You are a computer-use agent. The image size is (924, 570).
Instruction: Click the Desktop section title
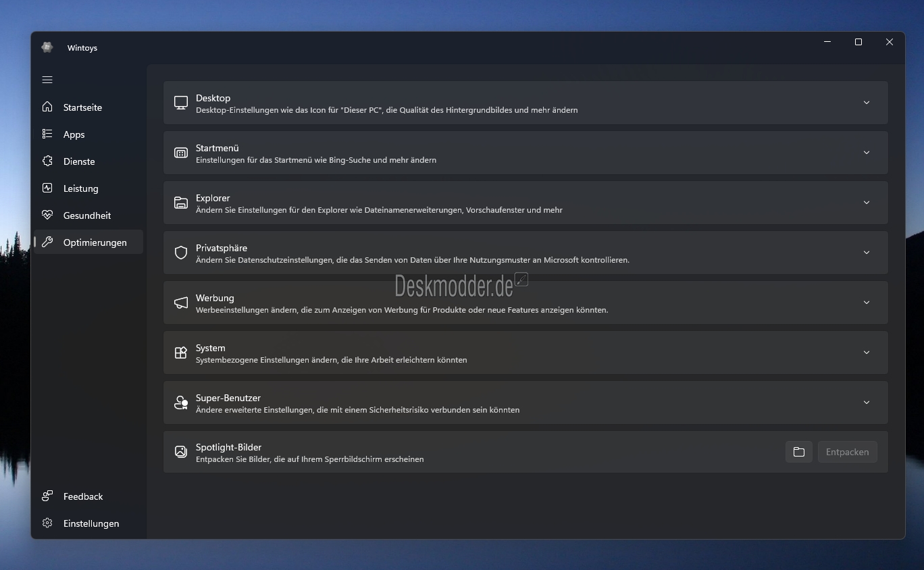point(213,98)
